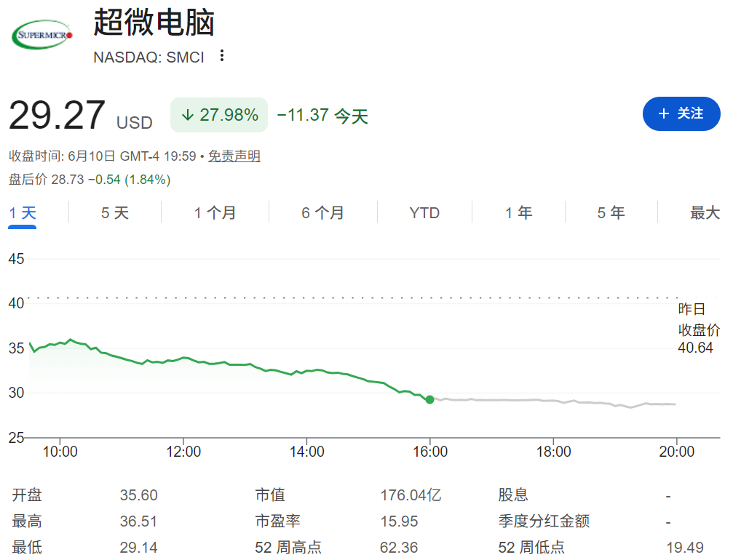Select the 最大 range tab
The height and width of the screenshot is (560, 733).
[x=705, y=213]
